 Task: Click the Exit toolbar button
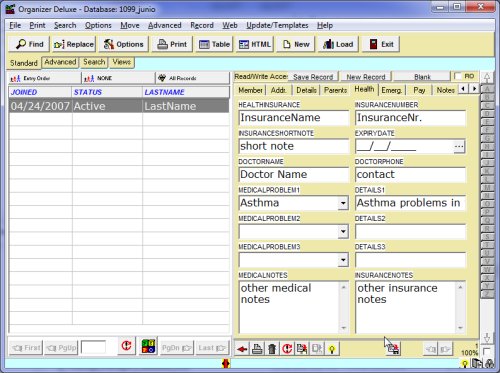381,44
